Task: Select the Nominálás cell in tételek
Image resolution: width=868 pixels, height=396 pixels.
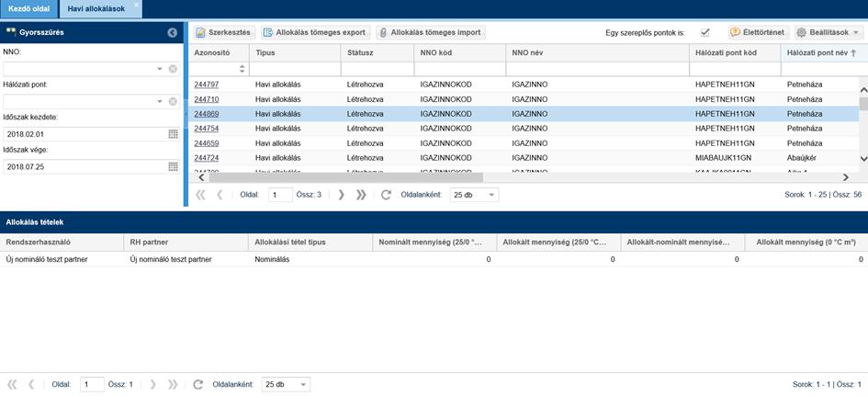Action: (x=310, y=259)
